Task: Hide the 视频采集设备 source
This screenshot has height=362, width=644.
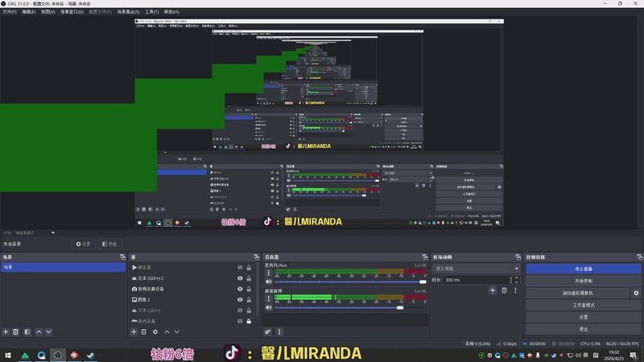Action: click(x=240, y=289)
